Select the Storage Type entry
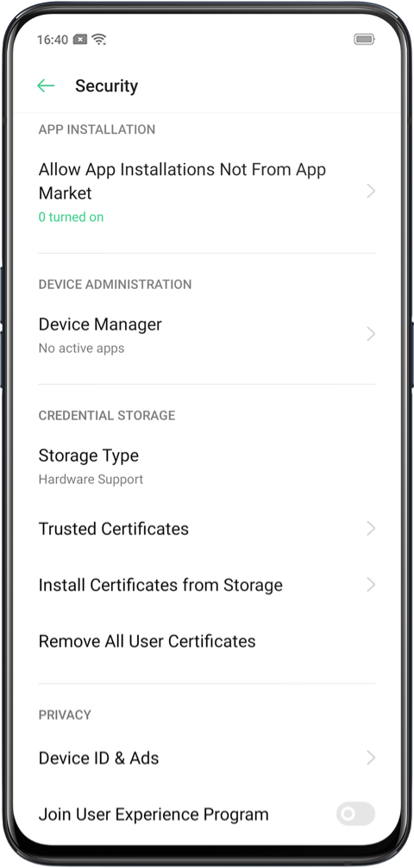The image size is (414, 868). pos(206,466)
